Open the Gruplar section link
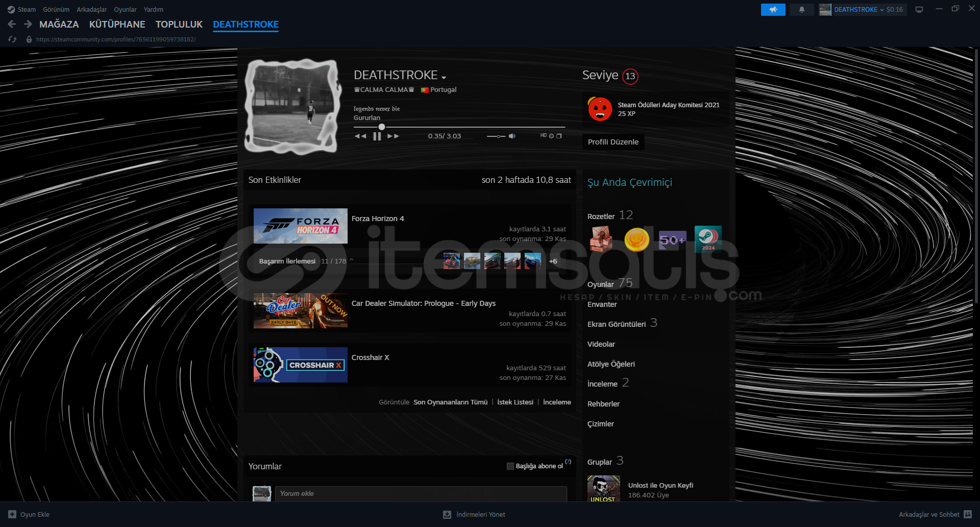Image resolution: width=980 pixels, height=527 pixels. click(x=600, y=462)
